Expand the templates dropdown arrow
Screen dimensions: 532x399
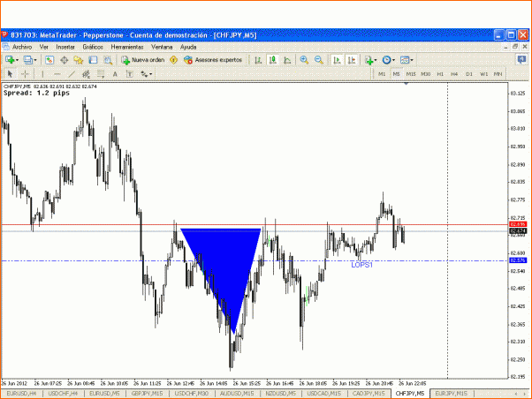(x=412, y=60)
